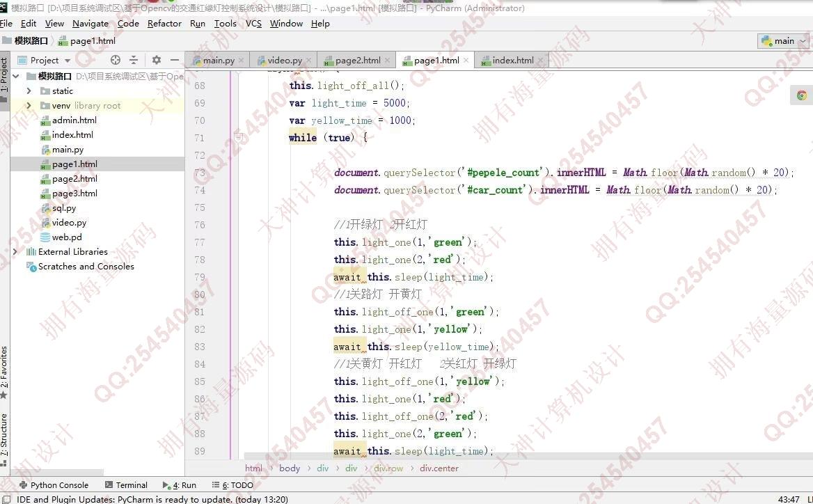
Task: Select page2.html in project tree
Action: click(74, 178)
